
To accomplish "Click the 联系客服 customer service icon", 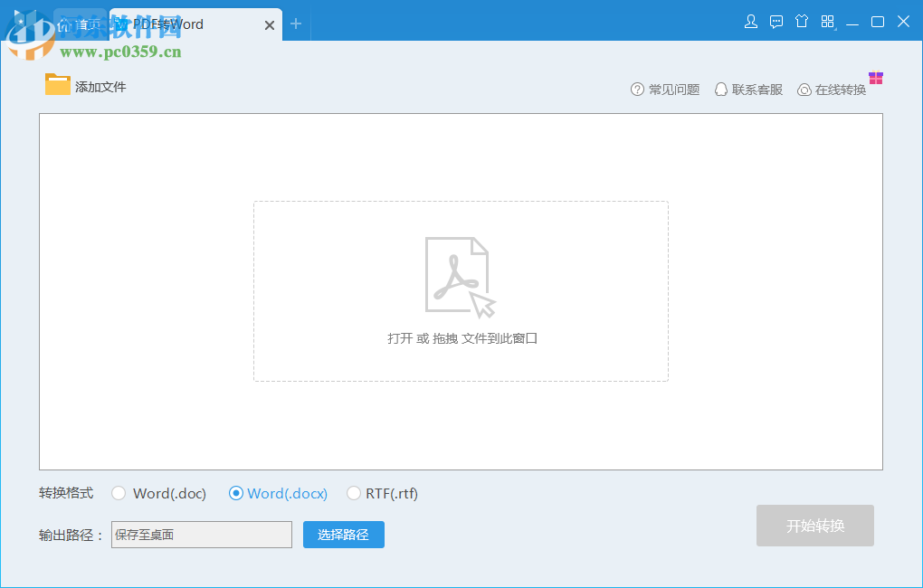I will (x=720, y=89).
